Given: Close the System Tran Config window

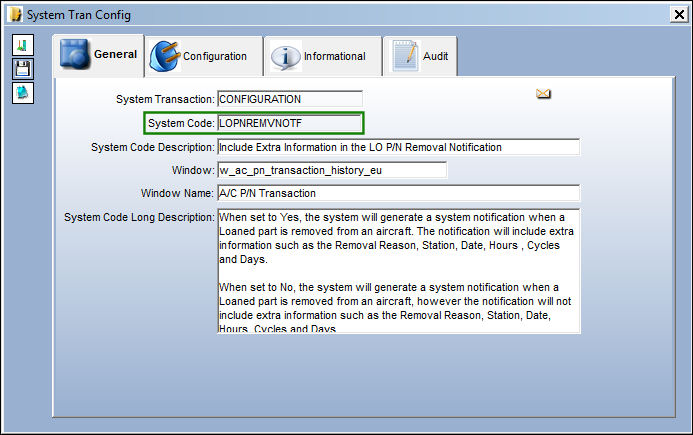Looking at the screenshot, I should pos(679,15).
